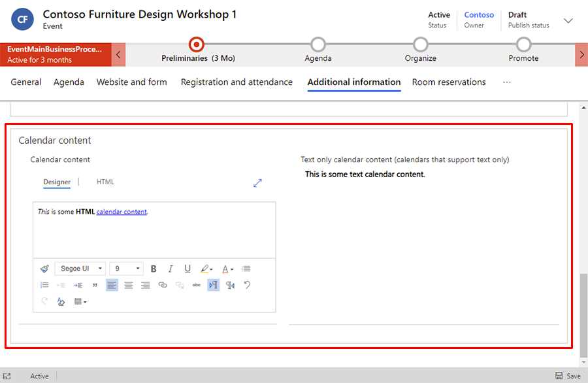
Task: Click the scrollbar down arrow
Action: [583, 362]
